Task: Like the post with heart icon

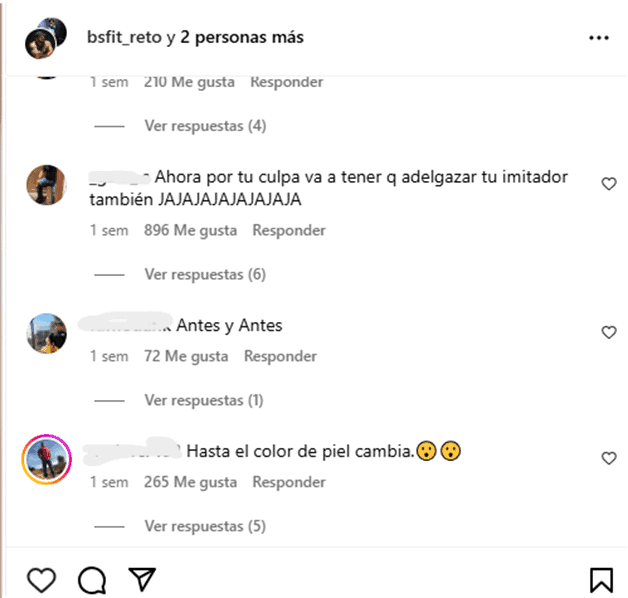Action: point(41,580)
